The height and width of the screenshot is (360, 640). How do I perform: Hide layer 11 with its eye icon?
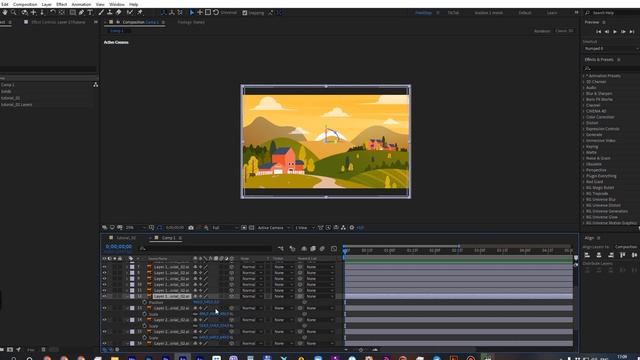tap(104, 291)
